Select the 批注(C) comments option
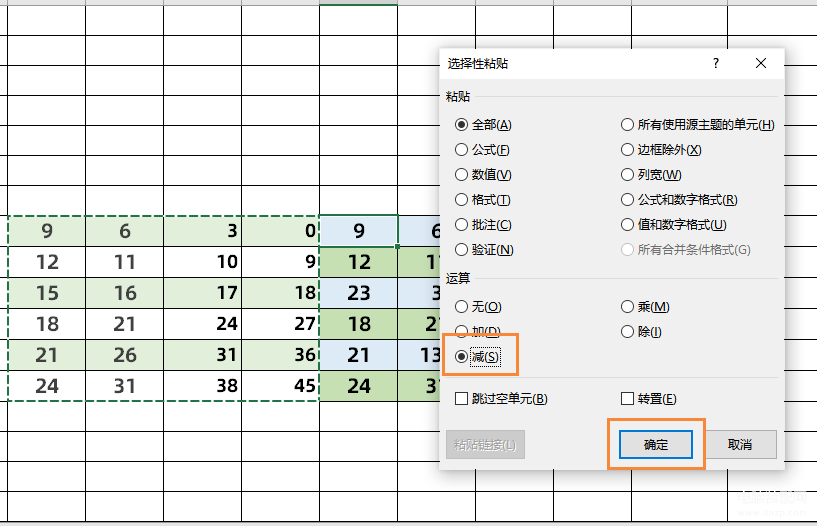This screenshot has height=526, width=817. point(483,224)
